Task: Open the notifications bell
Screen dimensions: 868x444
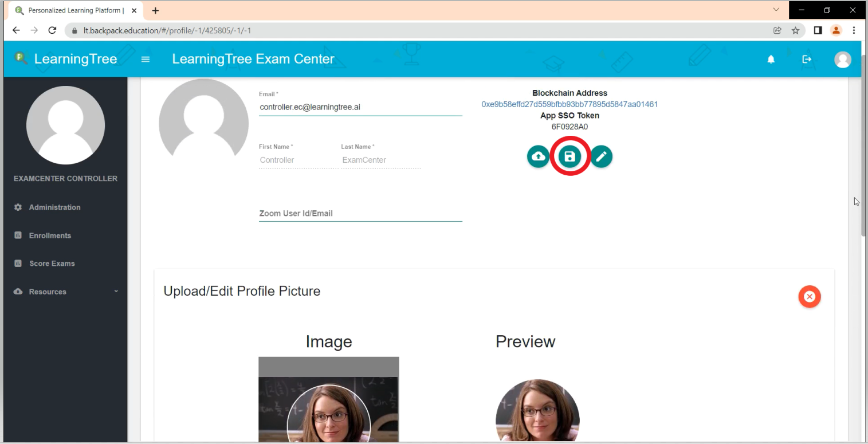Action: (771, 59)
